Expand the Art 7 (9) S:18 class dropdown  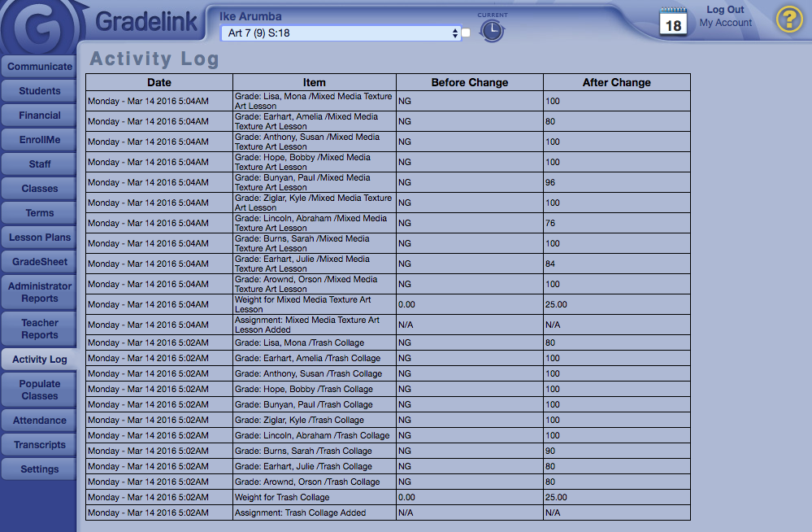point(341,33)
